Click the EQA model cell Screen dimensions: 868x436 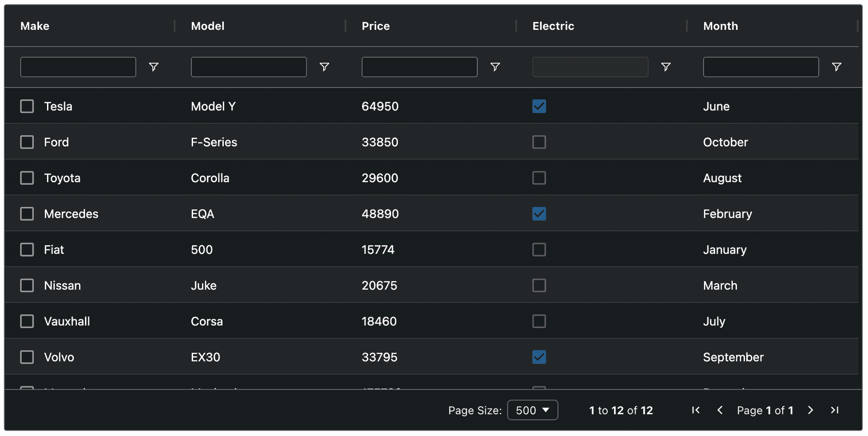pos(203,214)
